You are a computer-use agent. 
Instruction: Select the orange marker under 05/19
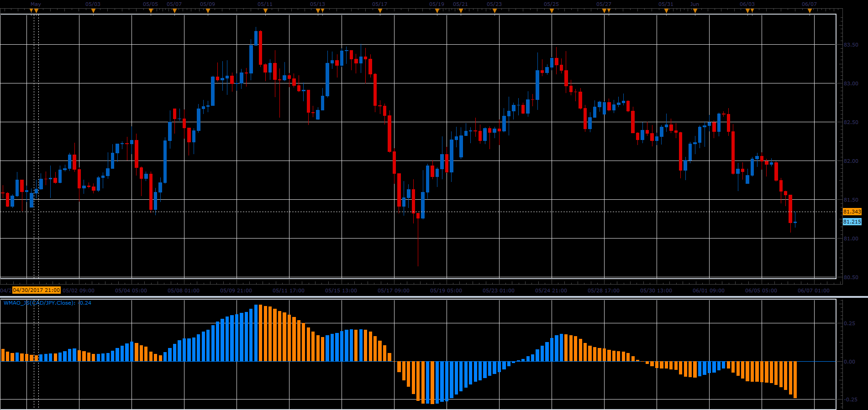coord(437,11)
